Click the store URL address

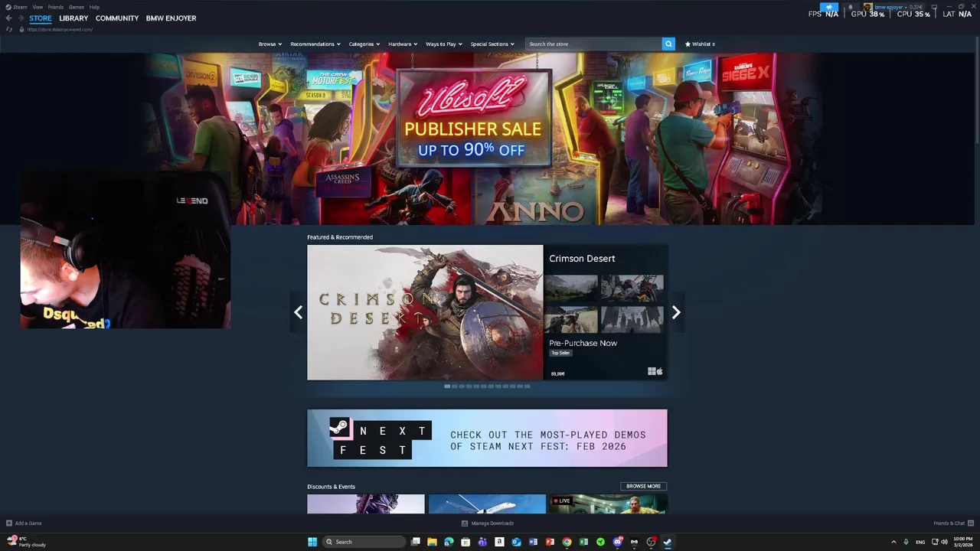pyautogui.click(x=60, y=29)
